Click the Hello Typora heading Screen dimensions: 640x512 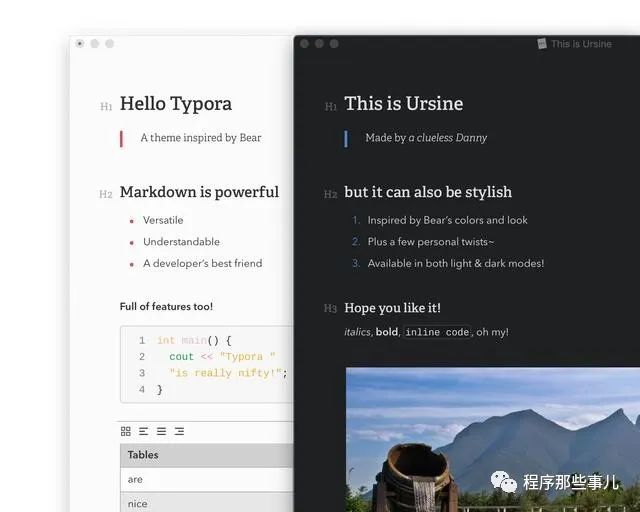coord(176,104)
